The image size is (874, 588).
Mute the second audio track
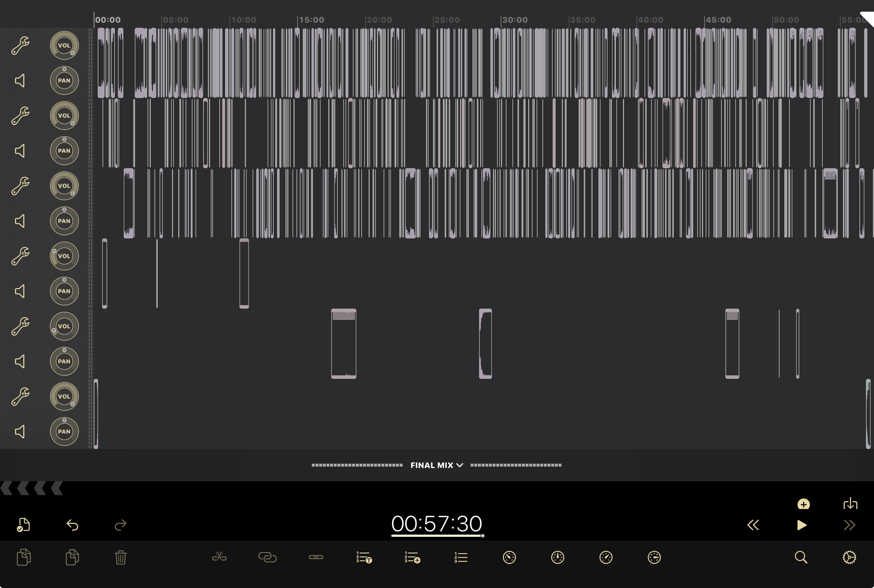(x=20, y=150)
